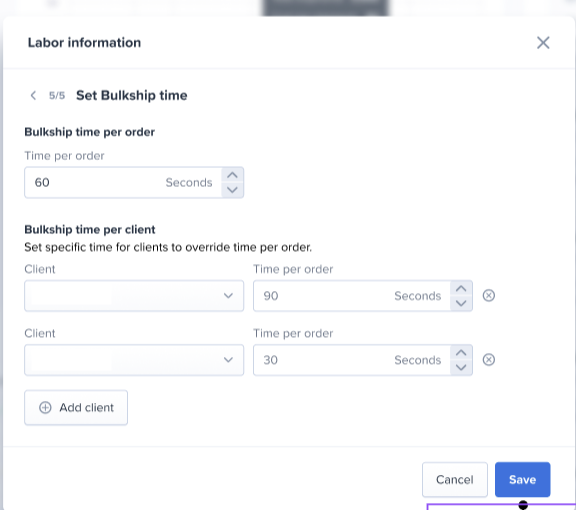576x510 pixels.
Task: Decrease the 60 seconds time per order
Action: click(x=232, y=190)
